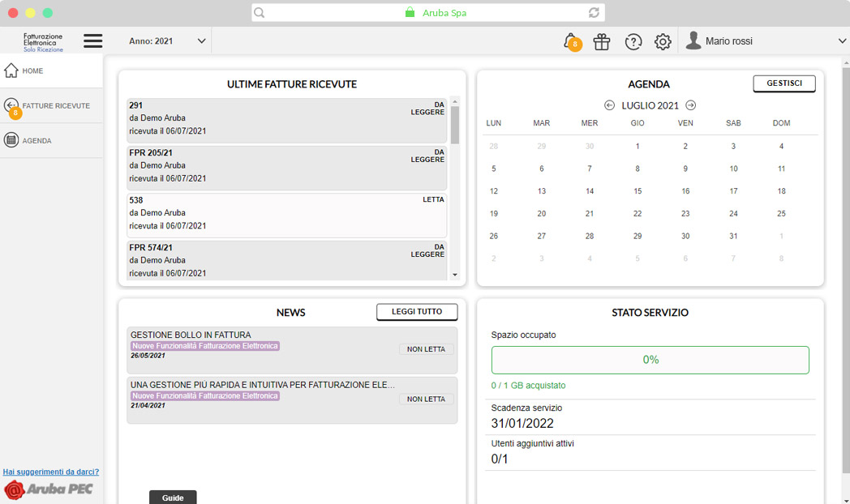Select 15 July in the calendar
The image size is (850, 504).
pyautogui.click(x=637, y=191)
